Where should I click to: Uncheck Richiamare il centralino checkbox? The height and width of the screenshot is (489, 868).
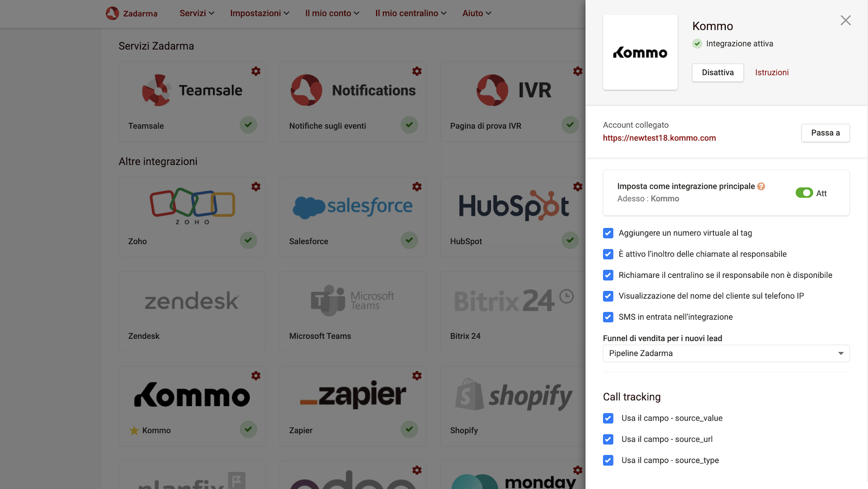pos(608,275)
